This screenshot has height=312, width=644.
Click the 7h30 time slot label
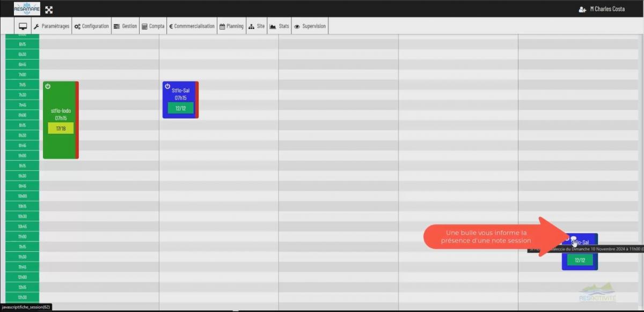22,95
